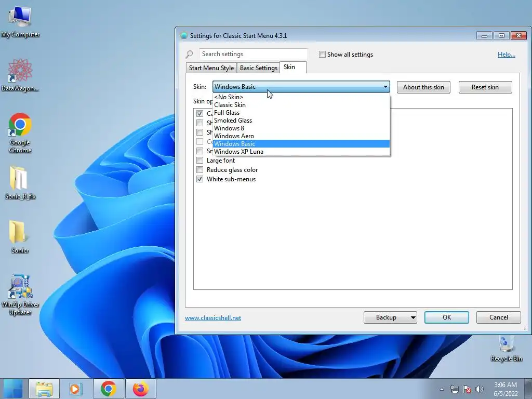Open the Recycle Bin icon
Screen dimensions: 532x399
506,348
